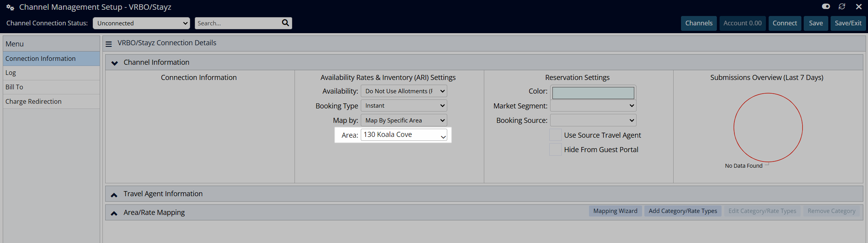Open Channel Connection Status dropdown

[x=141, y=23]
